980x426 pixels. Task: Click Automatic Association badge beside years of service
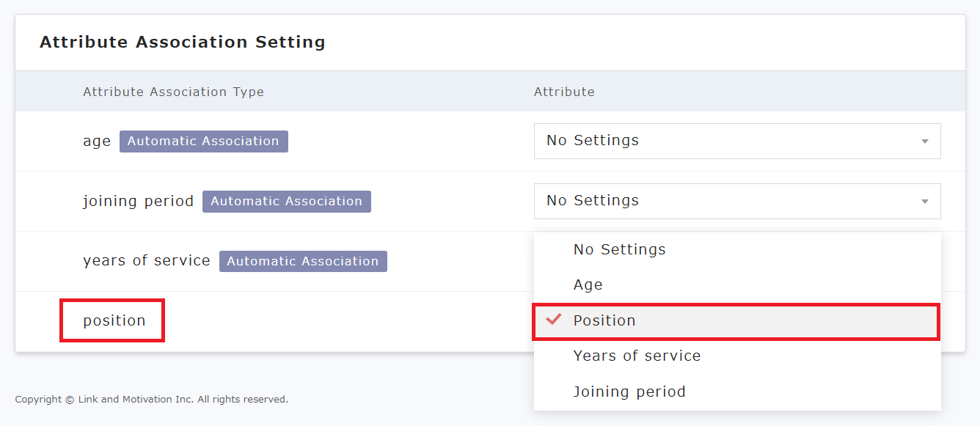click(302, 261)
